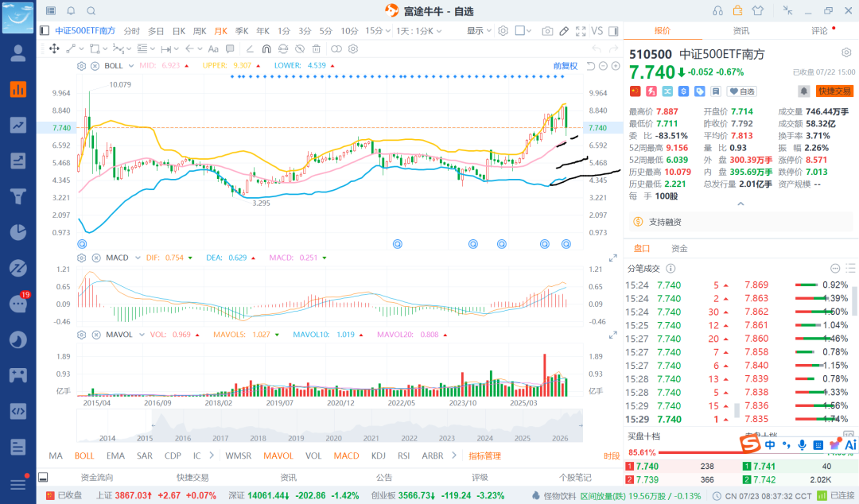Switch to 资金 tab beside 盘口
The width and height of the screenshot is (859, 504).
679,248
